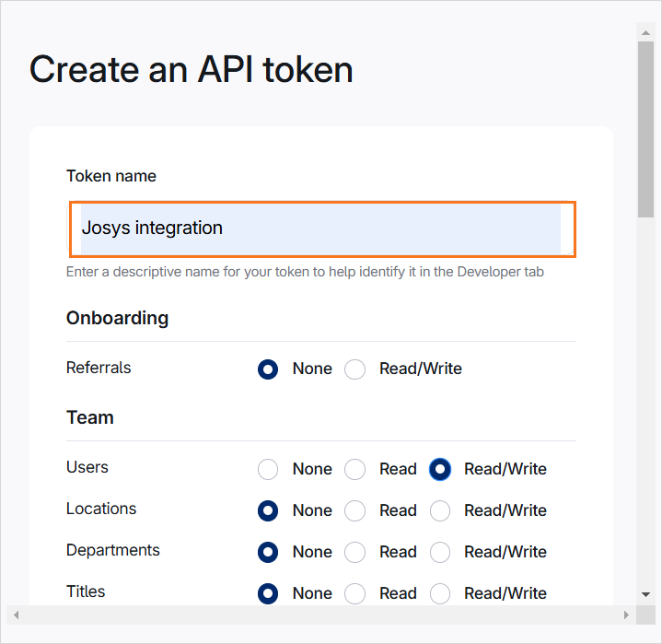The height and width of the screenshot is (644, 662).
Task: Select Read/Write for Users
Action: pos(440,470)
